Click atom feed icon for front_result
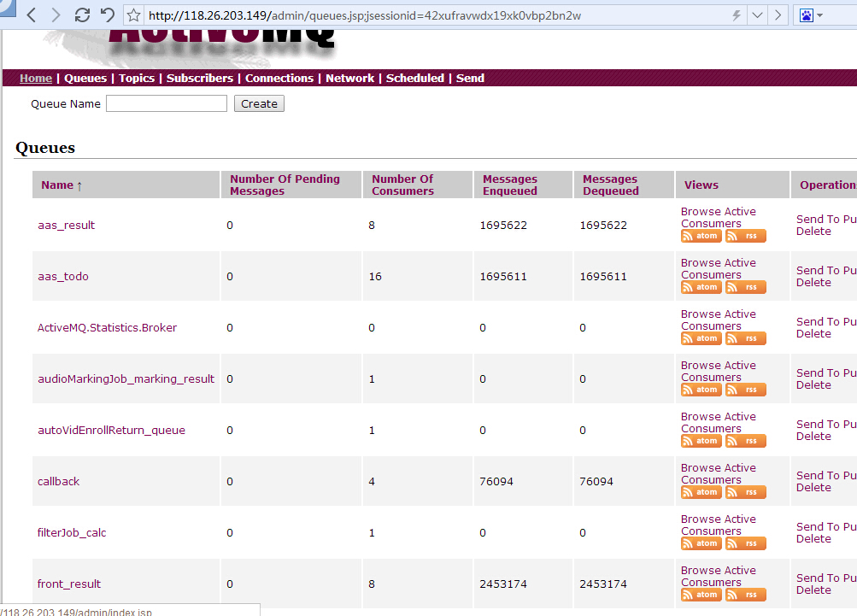The height and width of the screenshot is (616, 857). click(x=701, y=595)
